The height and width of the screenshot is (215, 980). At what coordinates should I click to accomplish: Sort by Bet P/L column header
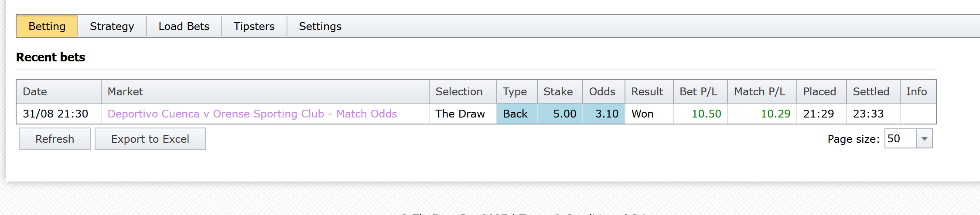pyautogui.click(x=698, y=92)
